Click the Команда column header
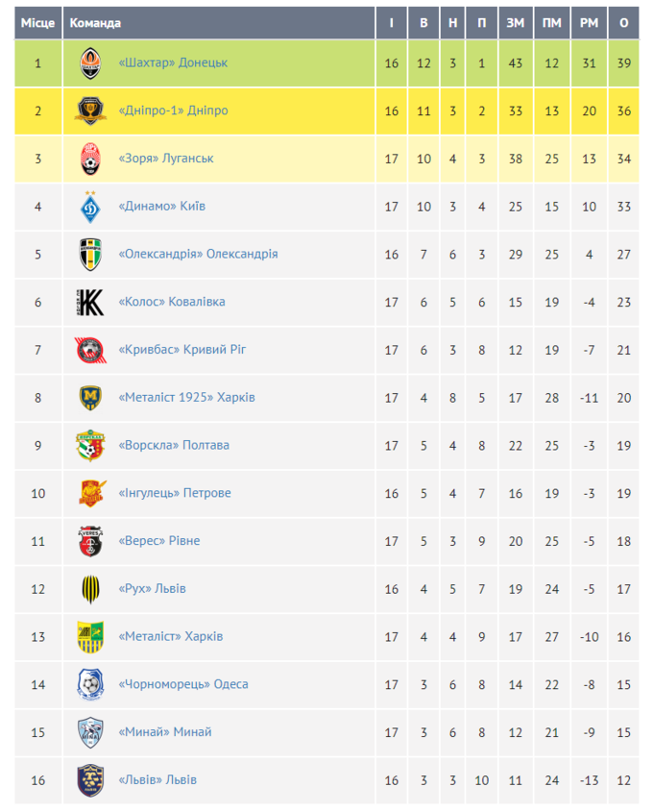Image resolution: width=653 pixels, height=812 pixels. click(x=95, y=23)
